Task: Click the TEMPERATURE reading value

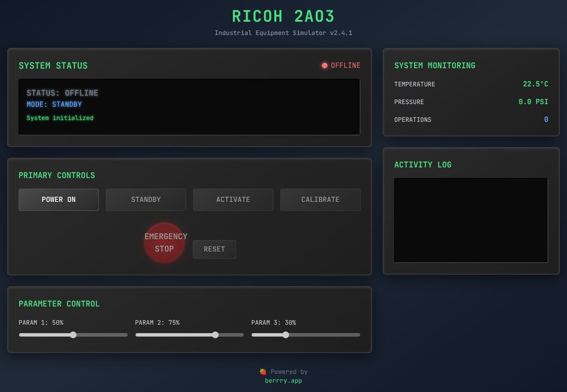Action: point(536,84)
